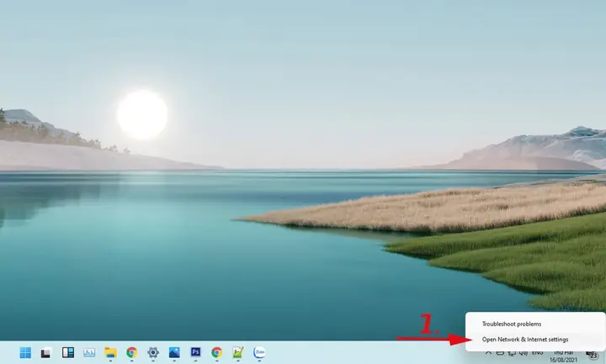Switch the ENG input language indicator
This screenshot has height=364, width=606.
click(x=537, y=353)
